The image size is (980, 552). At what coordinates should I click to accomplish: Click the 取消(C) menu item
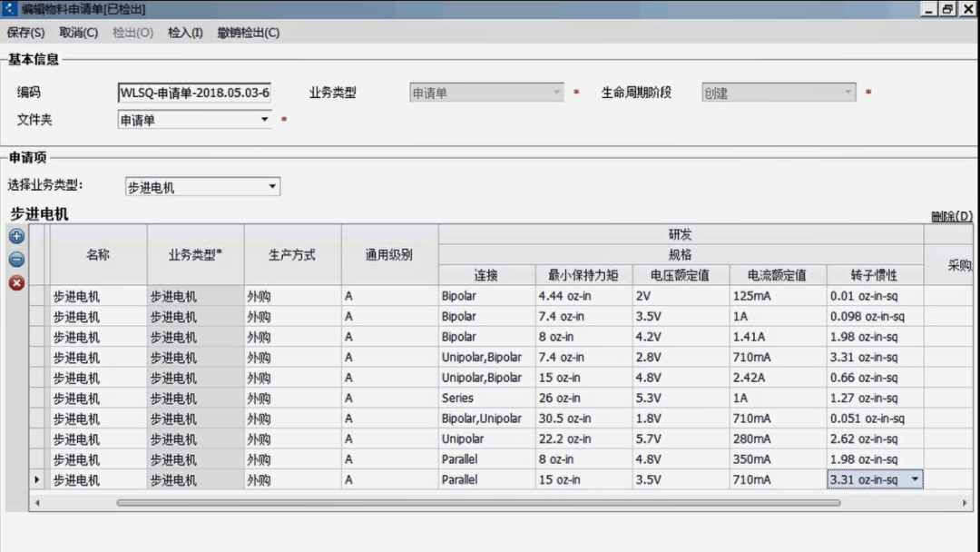(78, 33)
